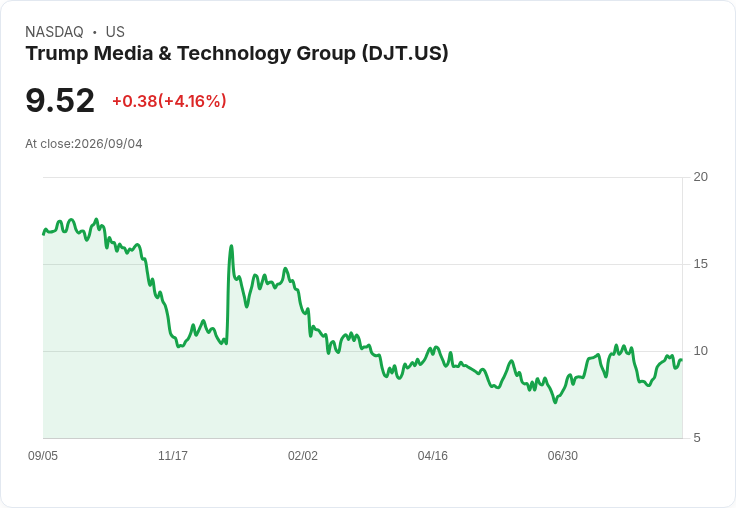Click the 04/16 x-axis date label
This screenshot has width=736, height=508.
[433, 455]
